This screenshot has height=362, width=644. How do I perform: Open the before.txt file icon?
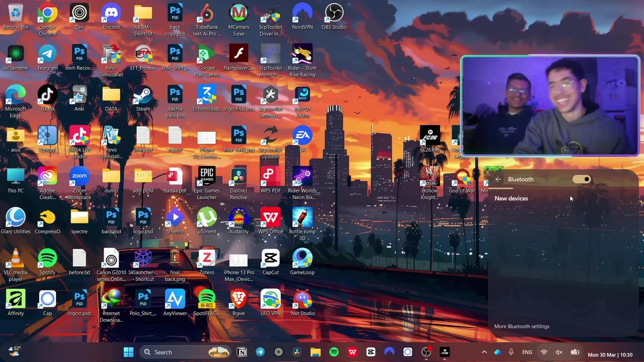click(79, 262)
